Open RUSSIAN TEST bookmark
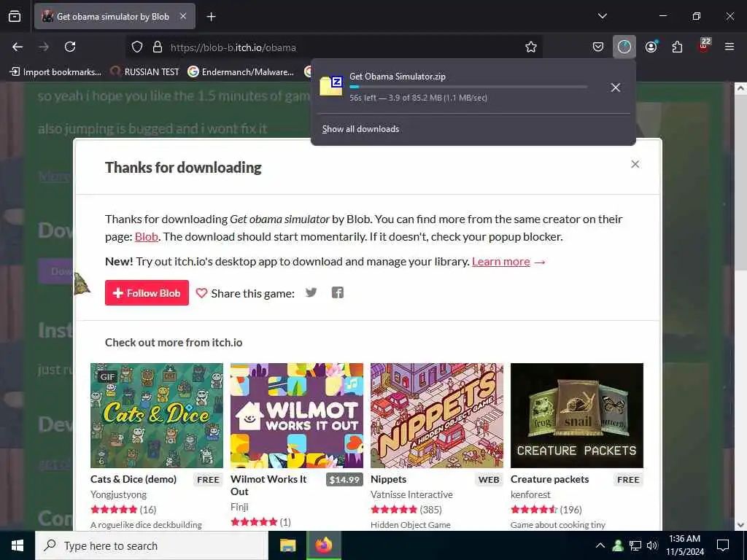The height and width of the screenshot is (560, 747). point(145,72)
